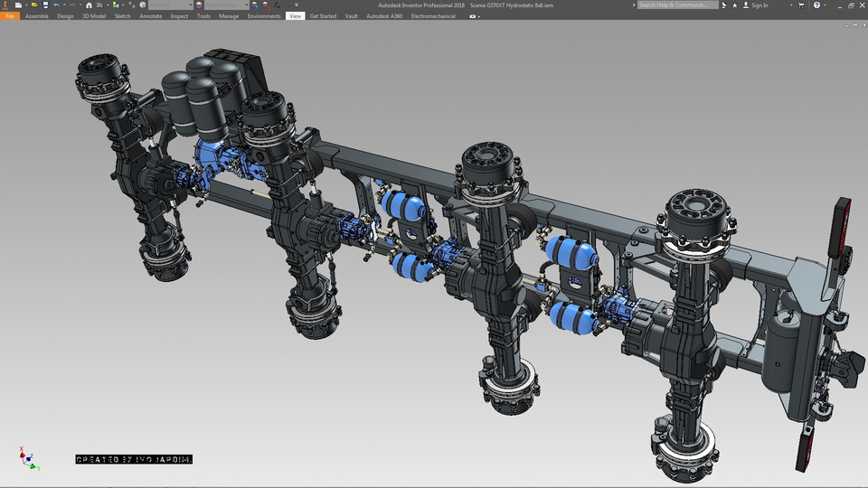Click the Open folder icon

tap(33, 5)
